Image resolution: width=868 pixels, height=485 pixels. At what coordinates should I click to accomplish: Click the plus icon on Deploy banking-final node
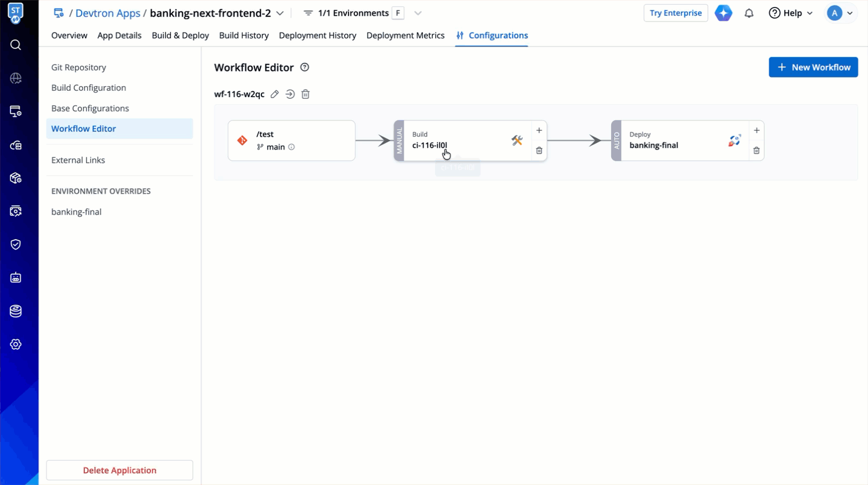coord(756,131)
